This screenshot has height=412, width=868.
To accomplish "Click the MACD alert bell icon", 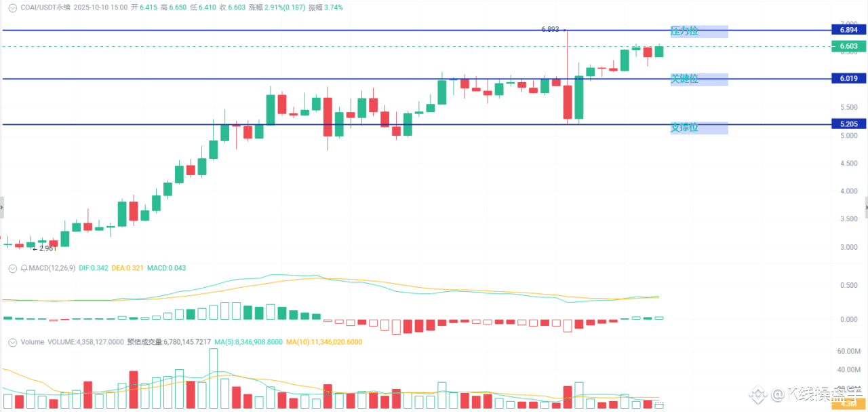I will click(24, 268).
